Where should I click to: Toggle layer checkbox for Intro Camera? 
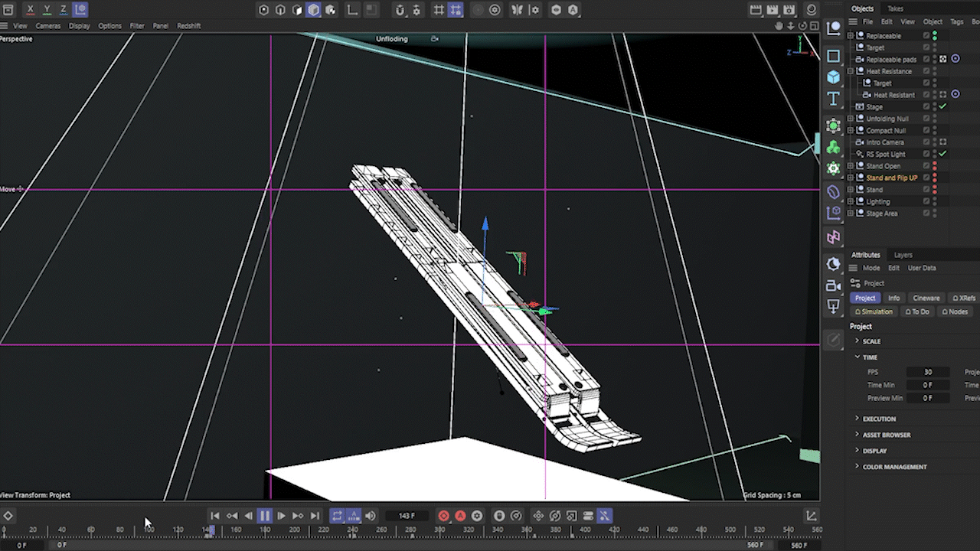(x=926, y=142)
